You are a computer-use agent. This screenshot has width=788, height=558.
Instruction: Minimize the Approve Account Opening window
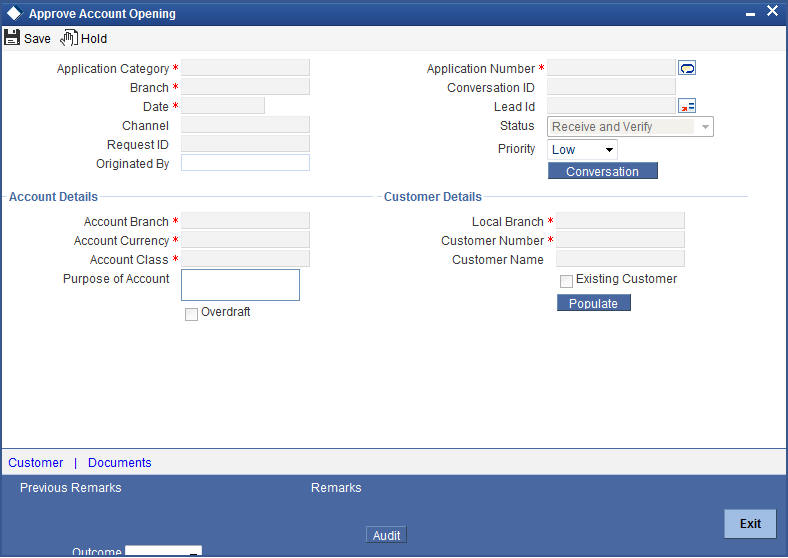(750, 15)
